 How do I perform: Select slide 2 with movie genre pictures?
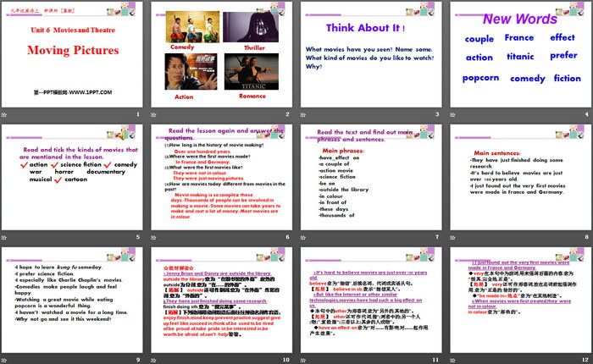222,58
